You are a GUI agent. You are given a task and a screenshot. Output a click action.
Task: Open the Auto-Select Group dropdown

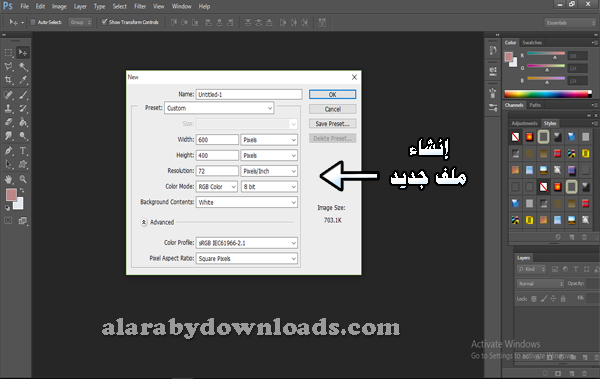pos(80,22)
